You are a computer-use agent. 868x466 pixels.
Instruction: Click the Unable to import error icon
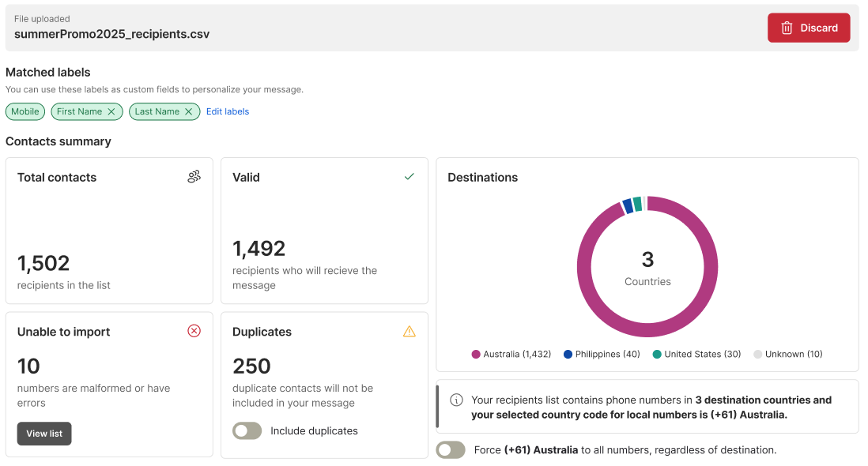(x=194, y=332)
